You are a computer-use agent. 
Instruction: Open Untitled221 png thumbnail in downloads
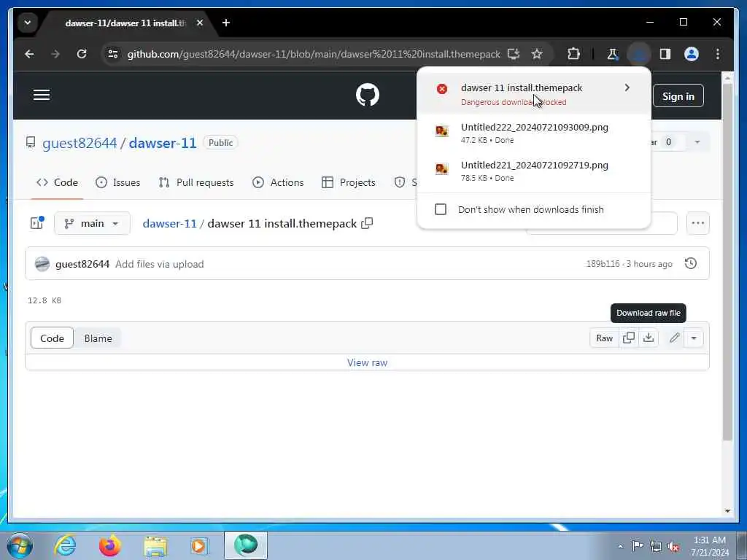tap(441, 168)
